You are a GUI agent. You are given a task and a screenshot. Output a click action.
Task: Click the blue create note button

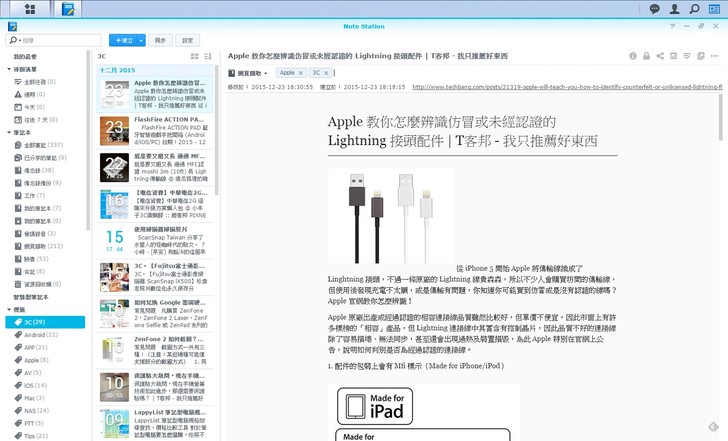point(124,40)
